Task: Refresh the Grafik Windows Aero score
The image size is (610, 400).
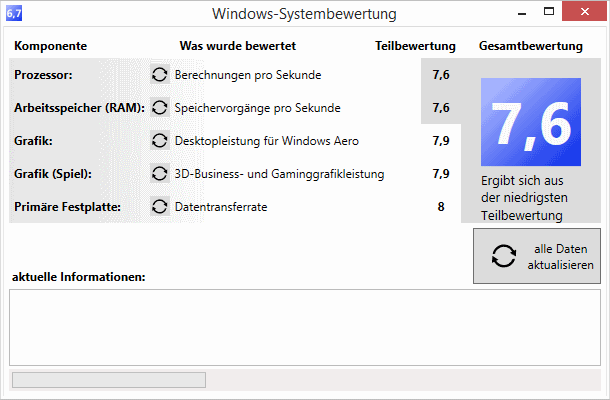Action: (x=160, y=140)
